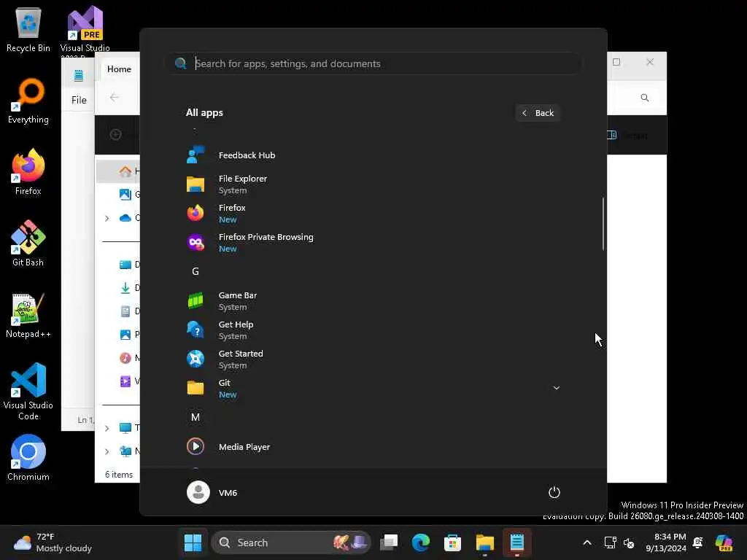This screenshot has width=747, height=560.
Task: Click the search icon in File Explorer
Action: coord(645,98)
